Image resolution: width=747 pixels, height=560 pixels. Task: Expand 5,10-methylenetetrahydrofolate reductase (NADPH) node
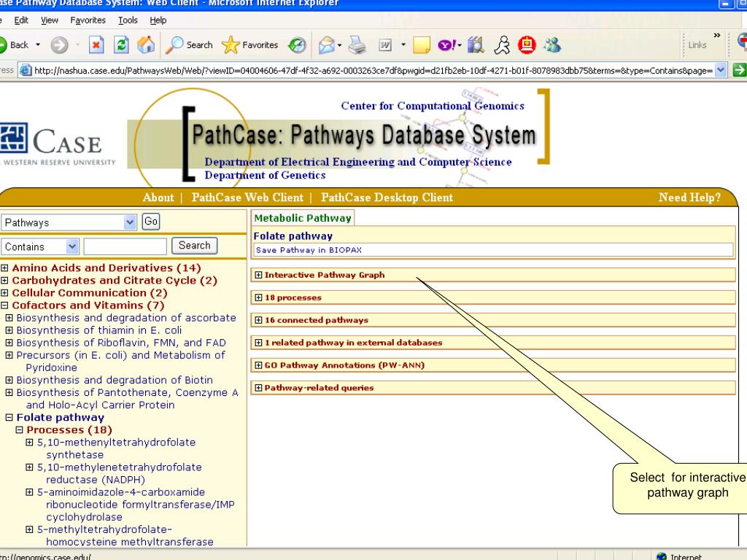coord(29,467)
